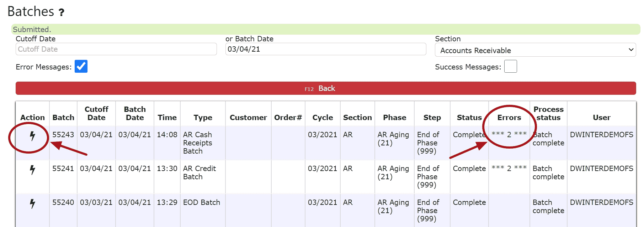This screenshot has height=227, width=644.
Task: Expand the Section dropdown (Accounts Receivable)
Action: click(x=535, y=50)
